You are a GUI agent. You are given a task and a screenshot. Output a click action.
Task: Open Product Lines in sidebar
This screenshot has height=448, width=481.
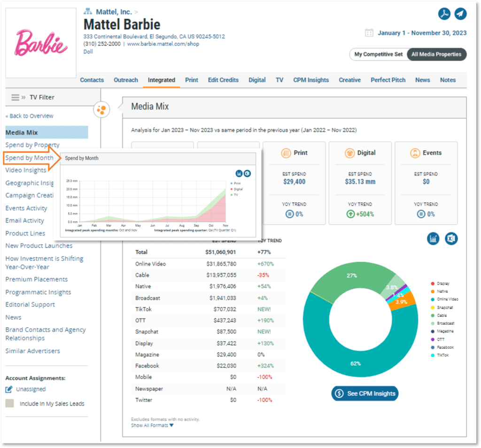(25, 233)
